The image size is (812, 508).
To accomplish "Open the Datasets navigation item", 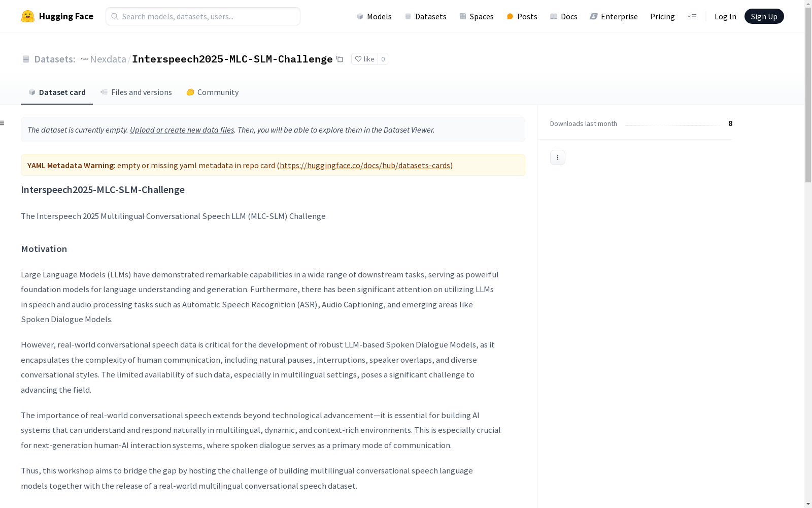I will (x=425, y=16).
